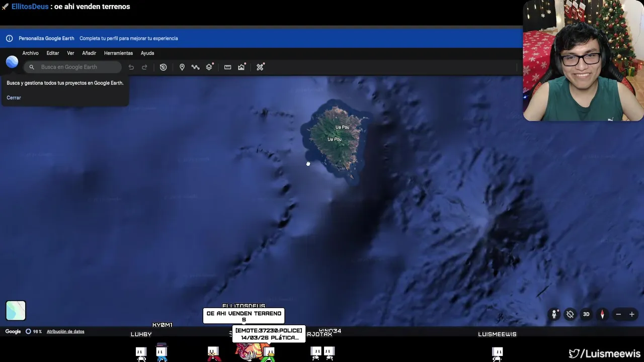The image size is (644, 362).
Task: Zoom out with the minus button
Action: click(x=618, y=314)
